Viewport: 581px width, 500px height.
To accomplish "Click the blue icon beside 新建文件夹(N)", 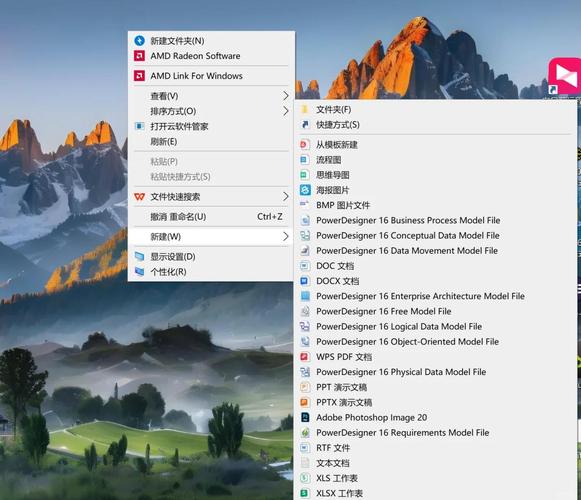I will [x=139, y=40].
